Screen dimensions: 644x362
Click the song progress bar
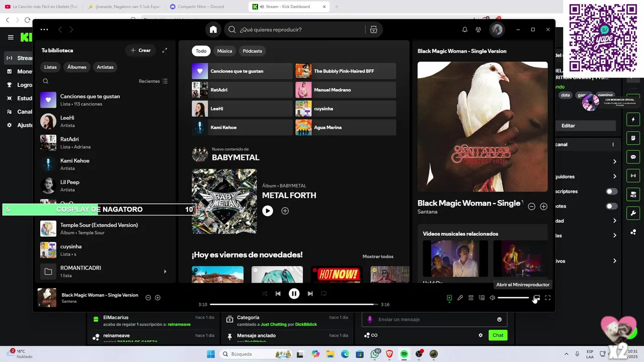tap(294, 304)
